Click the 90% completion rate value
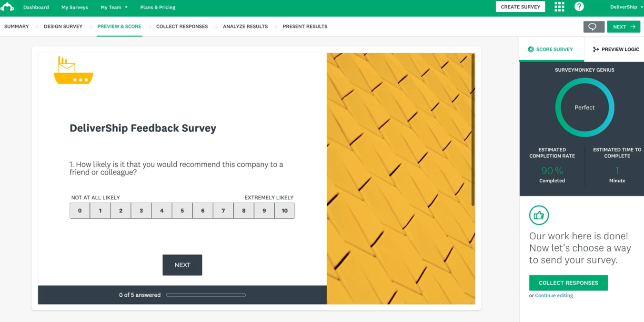The height and width of the screenshot is (322, 644). (552, 171)
